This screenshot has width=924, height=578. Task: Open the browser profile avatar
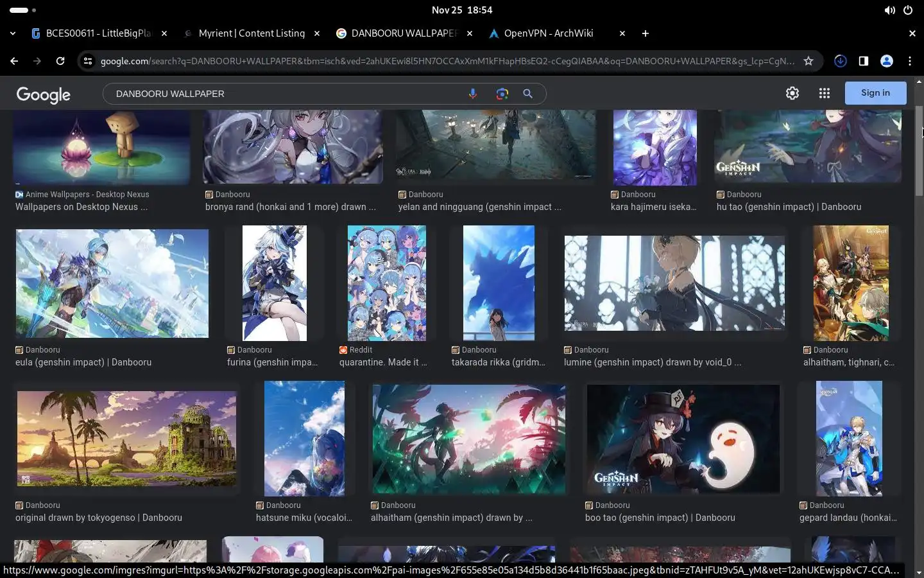coord(887,61)
